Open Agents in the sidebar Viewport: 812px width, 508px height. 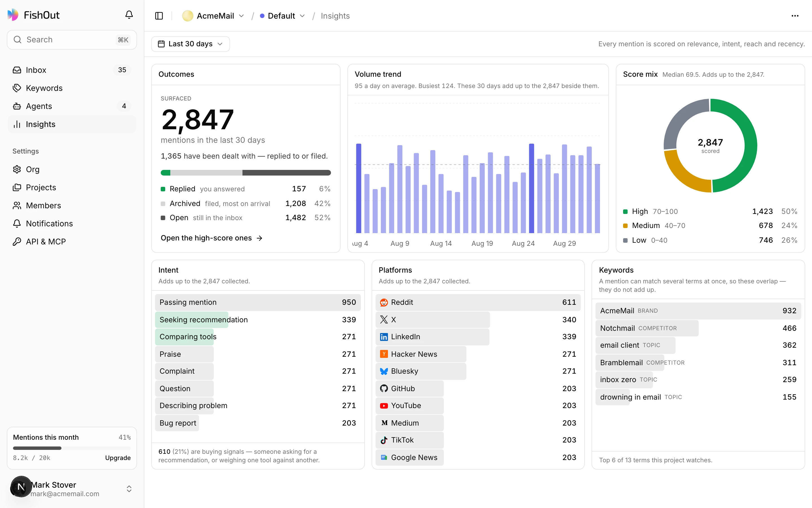[x=71, y=106]
